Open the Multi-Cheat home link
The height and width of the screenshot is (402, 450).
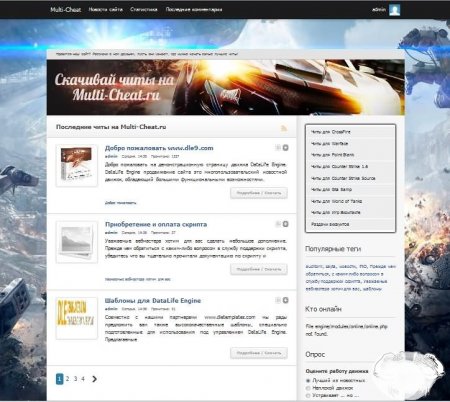coord(66,10)
